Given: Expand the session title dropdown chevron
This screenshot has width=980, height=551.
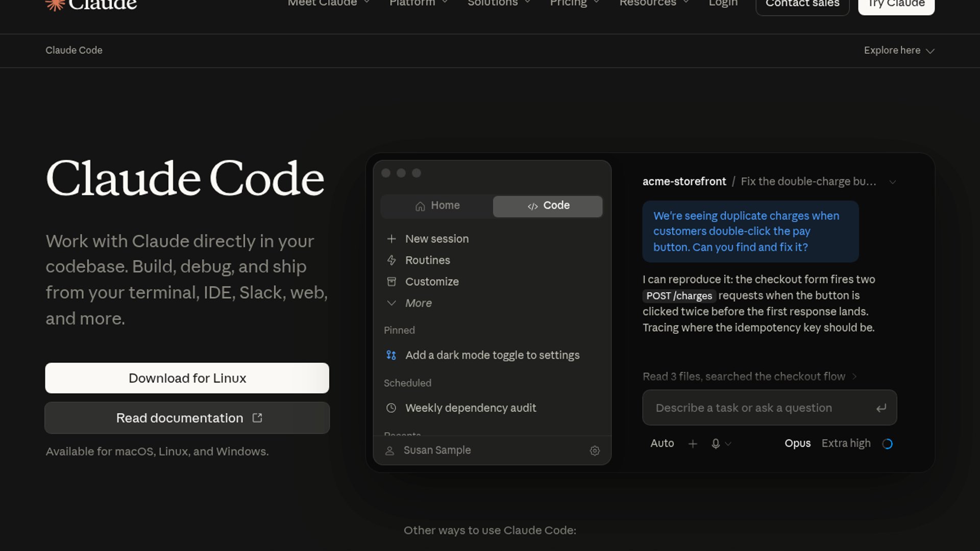Looking at the screenshot, I should (x=892, y=182).
